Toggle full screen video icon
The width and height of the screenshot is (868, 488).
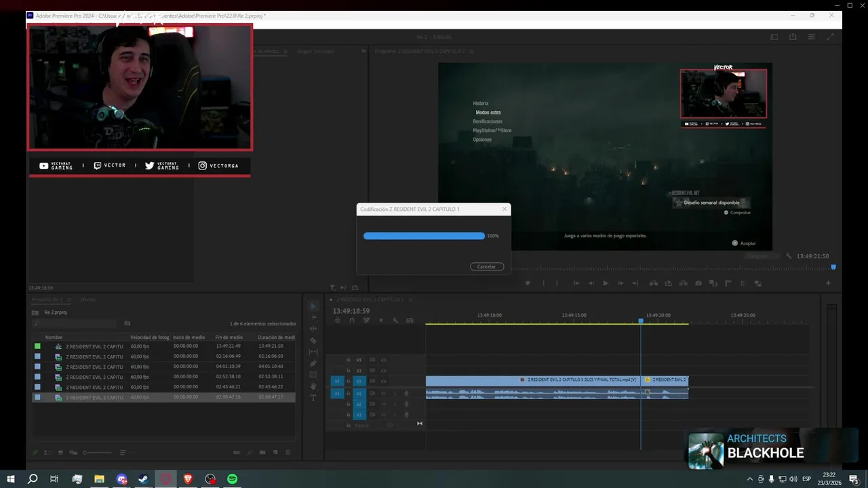830,37
